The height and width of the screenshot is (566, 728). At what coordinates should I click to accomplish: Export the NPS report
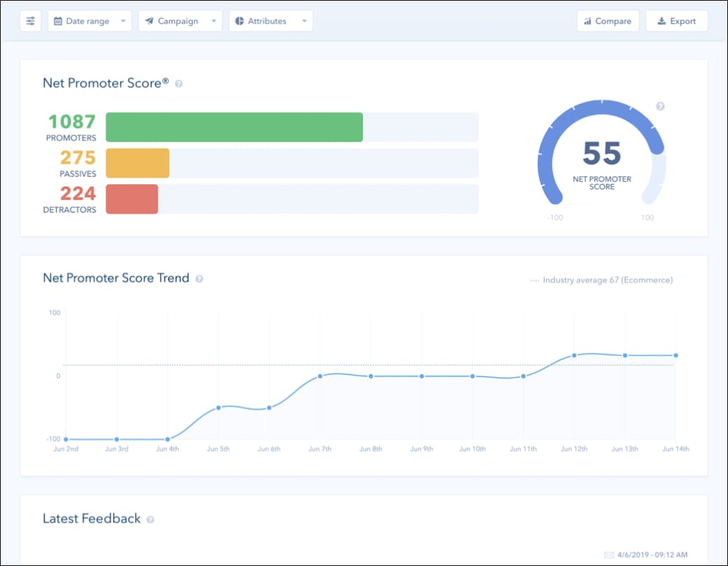pos(677,21)
